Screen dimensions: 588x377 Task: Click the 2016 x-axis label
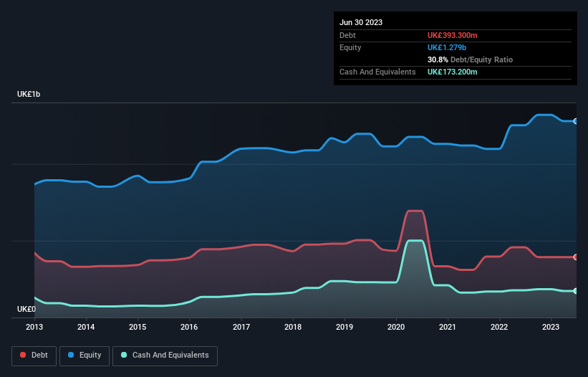click(x=189, y=327)
